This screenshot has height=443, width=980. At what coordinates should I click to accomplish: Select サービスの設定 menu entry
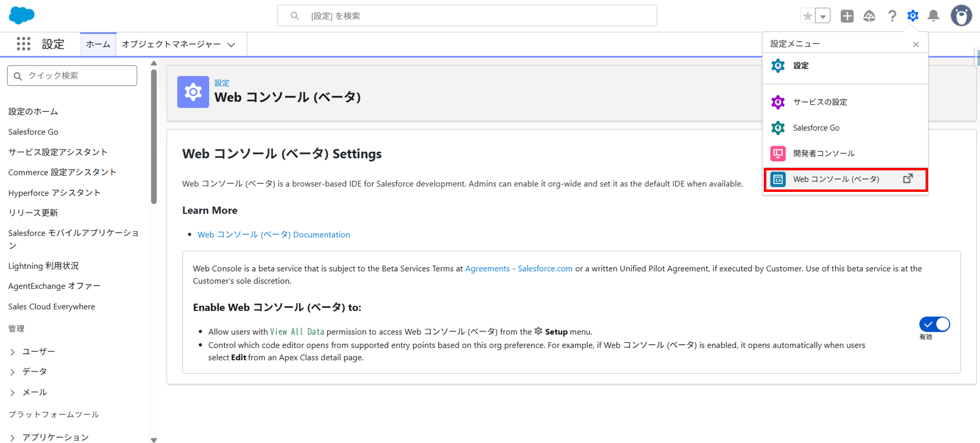845,102
